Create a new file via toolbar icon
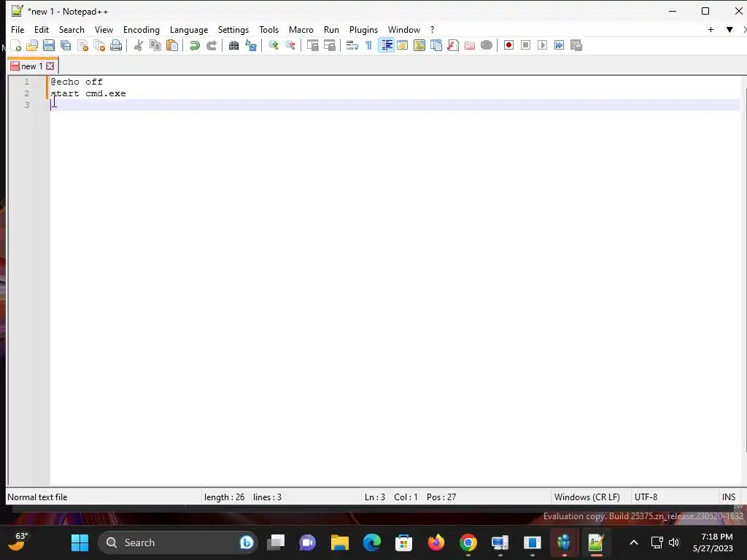The width and height of the screenshot is (747, 560). (16, 46)
